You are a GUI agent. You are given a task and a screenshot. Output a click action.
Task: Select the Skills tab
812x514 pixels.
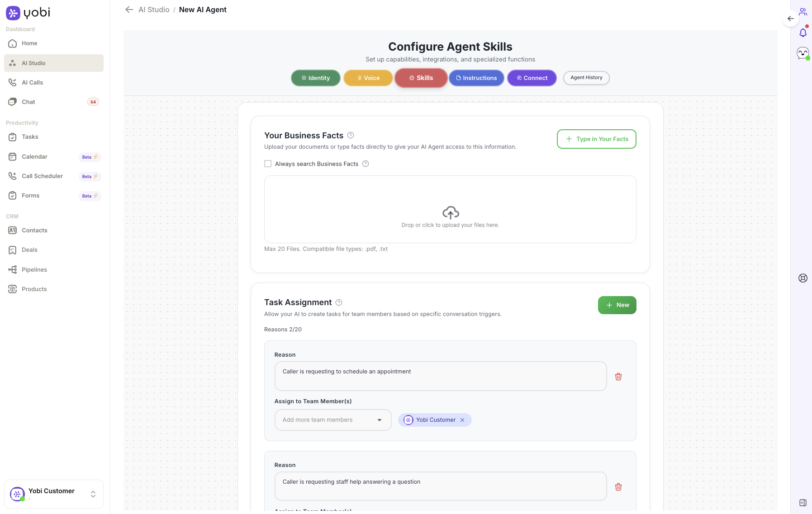pos(421,78)
